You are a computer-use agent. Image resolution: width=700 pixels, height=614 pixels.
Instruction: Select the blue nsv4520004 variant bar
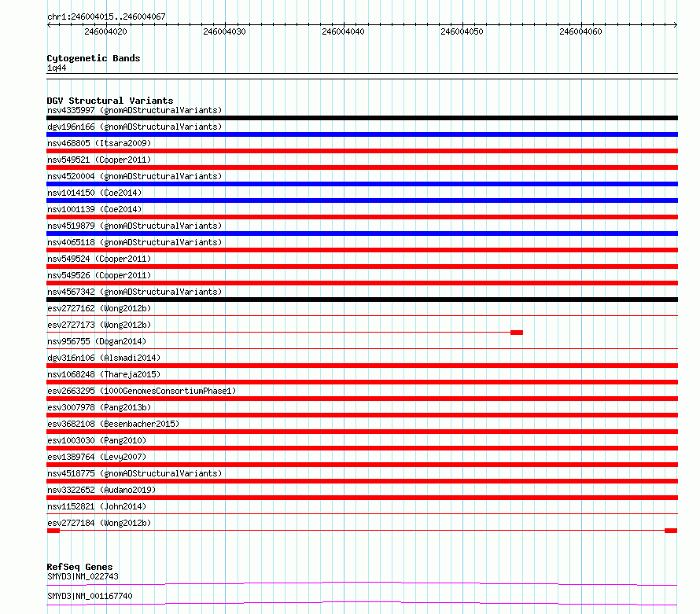pos(362,184)
